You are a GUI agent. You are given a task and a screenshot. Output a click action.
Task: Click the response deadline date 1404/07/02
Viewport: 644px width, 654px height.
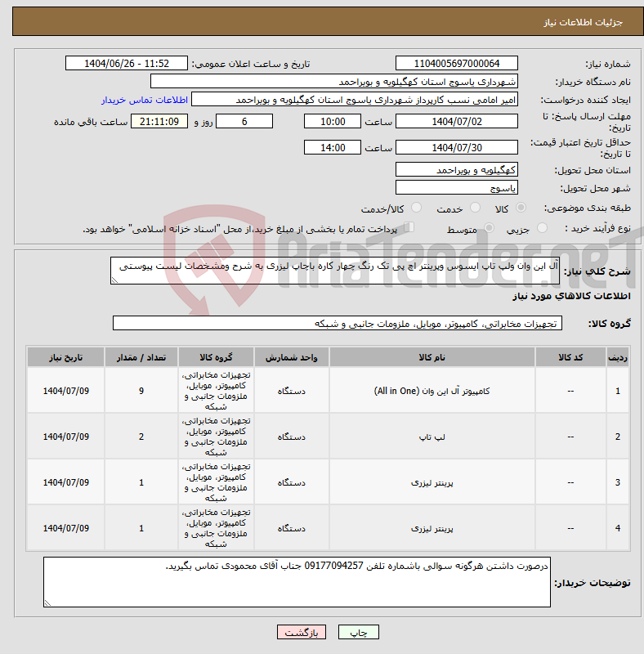pyautogui.click(x=457, y=121)
